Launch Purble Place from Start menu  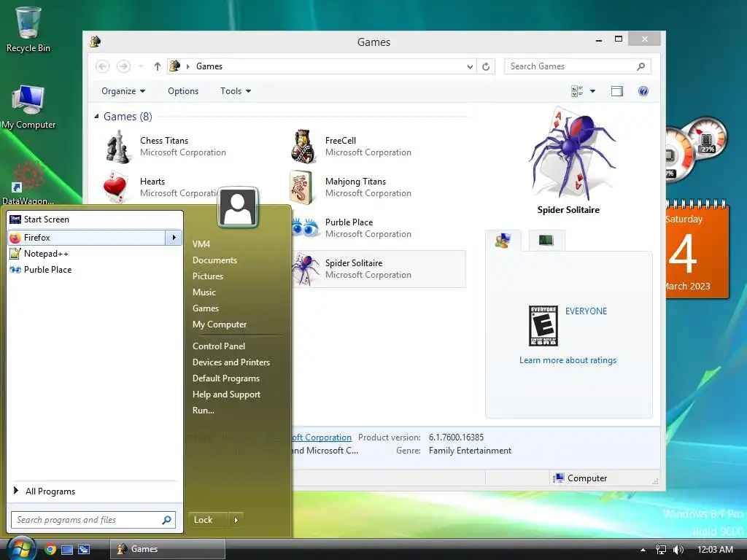point(95,270)
